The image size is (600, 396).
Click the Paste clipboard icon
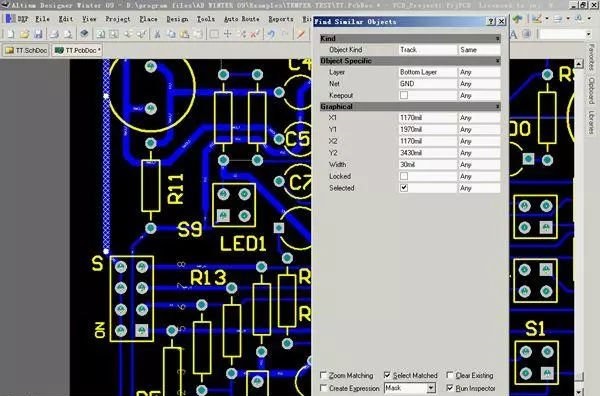coord(184,34)
